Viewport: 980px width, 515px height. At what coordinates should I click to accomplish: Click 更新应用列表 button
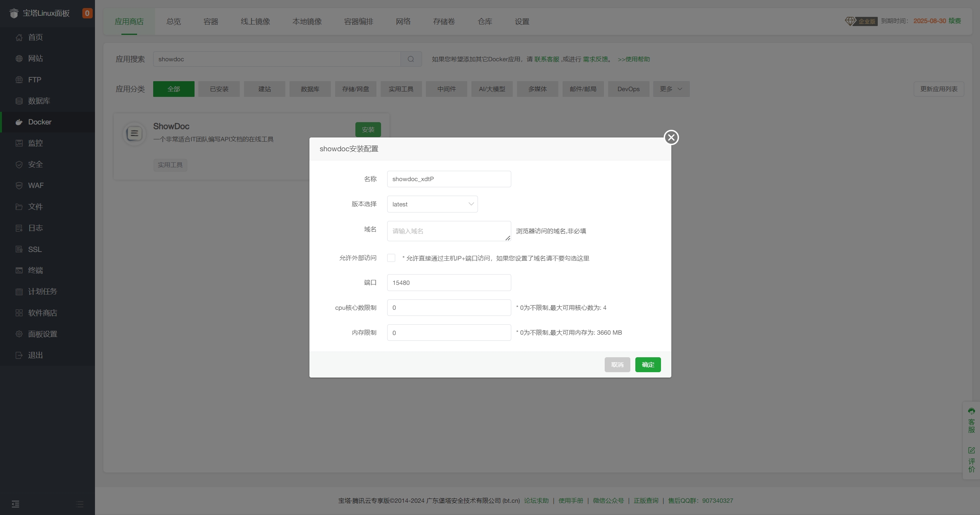point(939,89)
